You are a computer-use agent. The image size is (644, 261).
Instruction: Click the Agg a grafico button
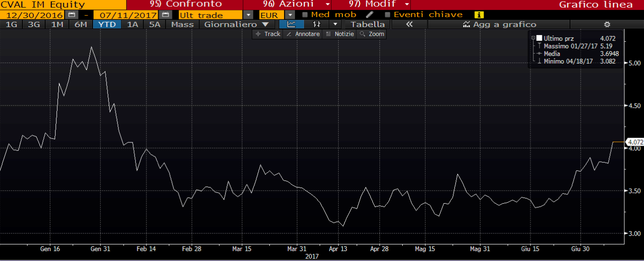coord(499,24)
